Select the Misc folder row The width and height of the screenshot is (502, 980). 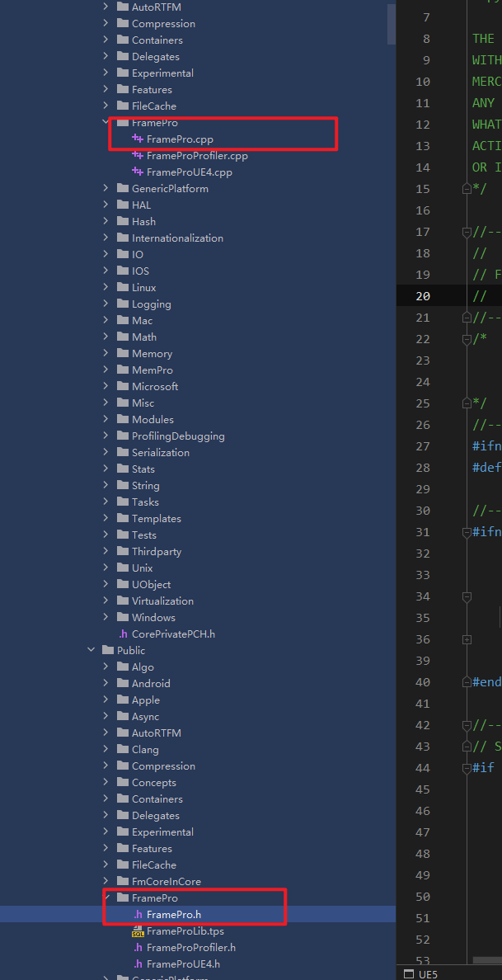pyautogui.click(x=198, y=403)
